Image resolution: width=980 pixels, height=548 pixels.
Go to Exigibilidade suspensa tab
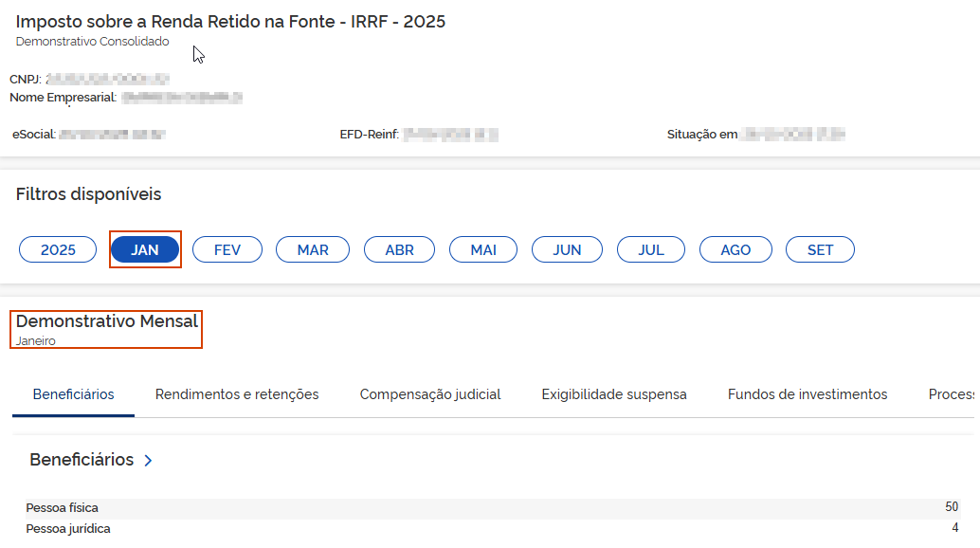[x=614, y=394]
